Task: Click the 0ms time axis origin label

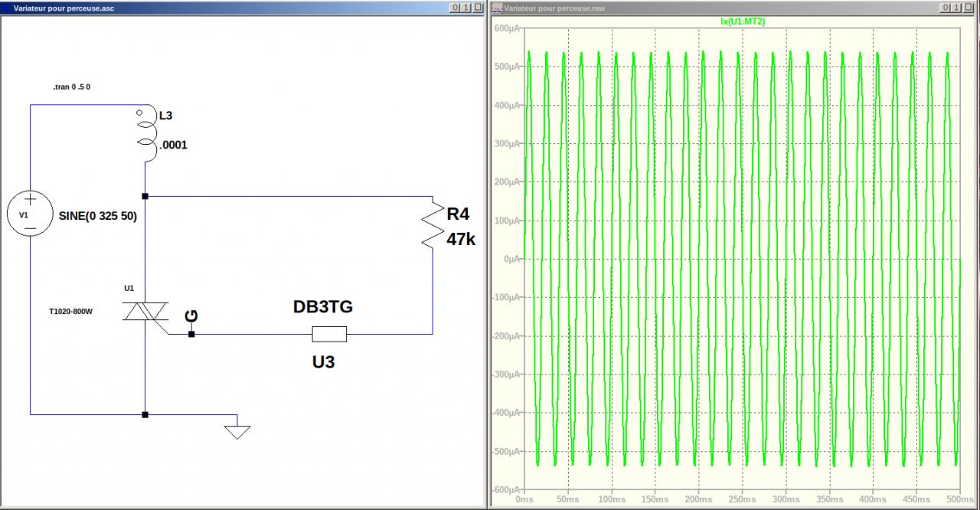Action: coord(525,499)
